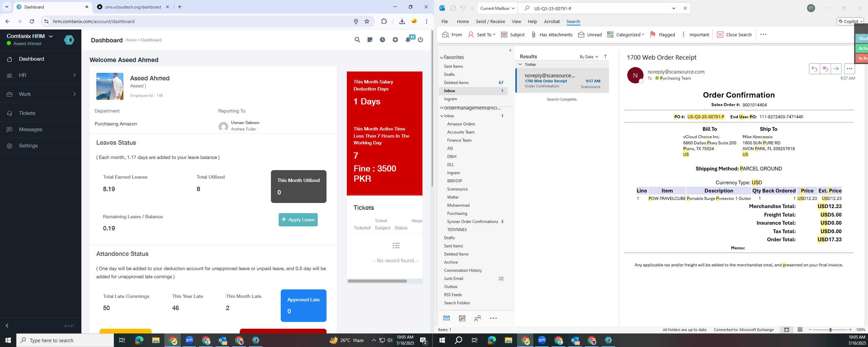868x347 pixels.
Task: Filter search by Has Attachments
Action: [552, 35]
